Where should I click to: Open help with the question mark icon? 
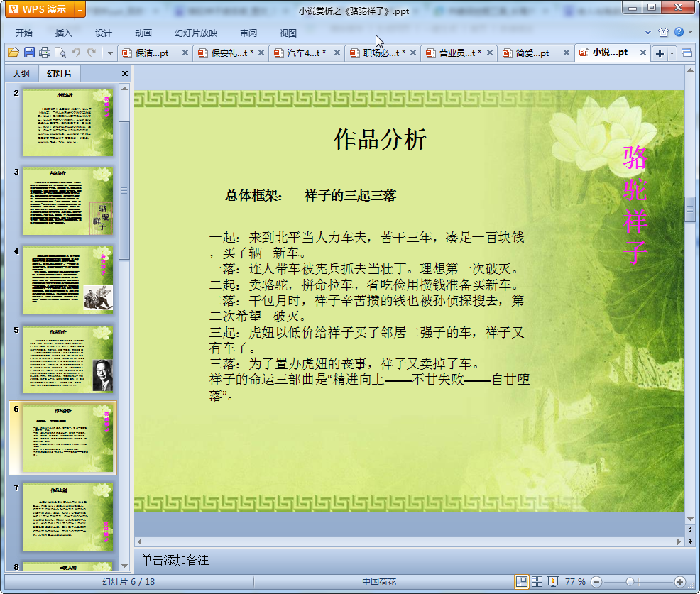[679, 32]
